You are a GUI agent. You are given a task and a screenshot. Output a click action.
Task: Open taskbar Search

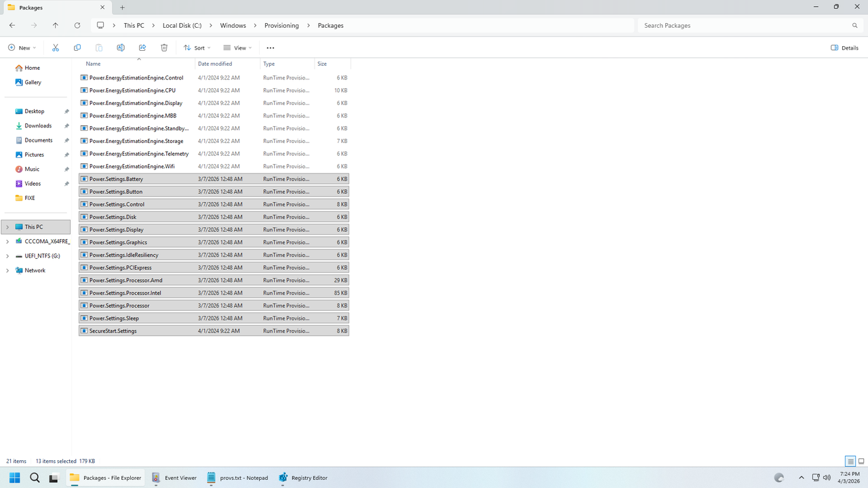pyautogui.click(x=35, y=478)
